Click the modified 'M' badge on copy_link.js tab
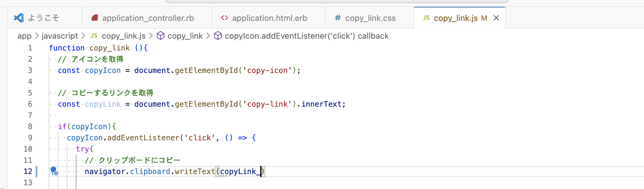Screen dimensions: 644x189 click(484, 18)
